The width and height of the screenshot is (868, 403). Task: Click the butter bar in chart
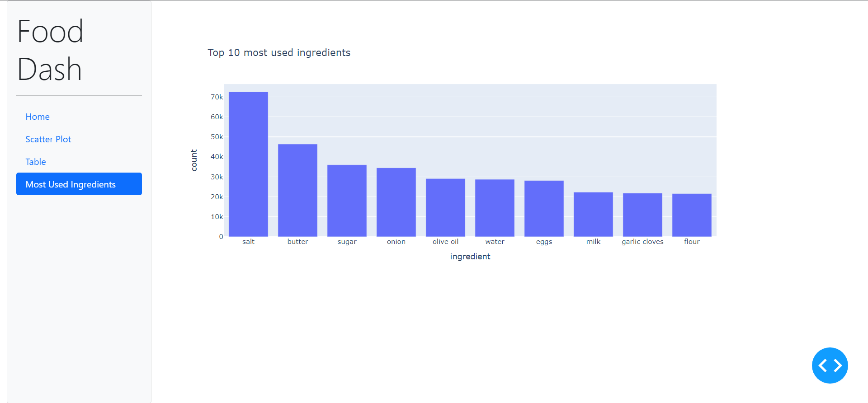297,190
